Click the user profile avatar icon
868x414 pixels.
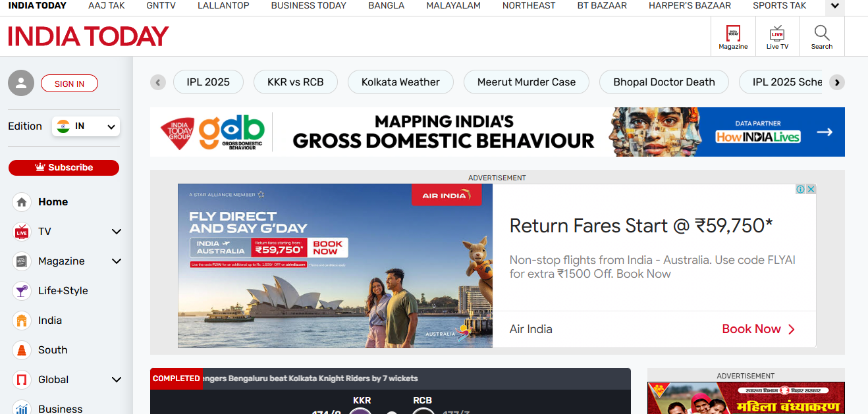pos(21,83)
